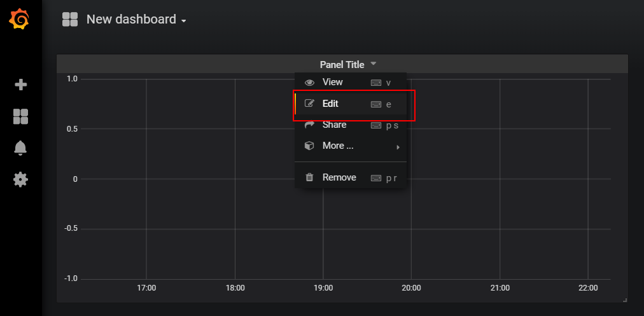Viewport: 644px width, 316px height.
Task: Click the eye icon next to View
Action: tap(309, 83)
